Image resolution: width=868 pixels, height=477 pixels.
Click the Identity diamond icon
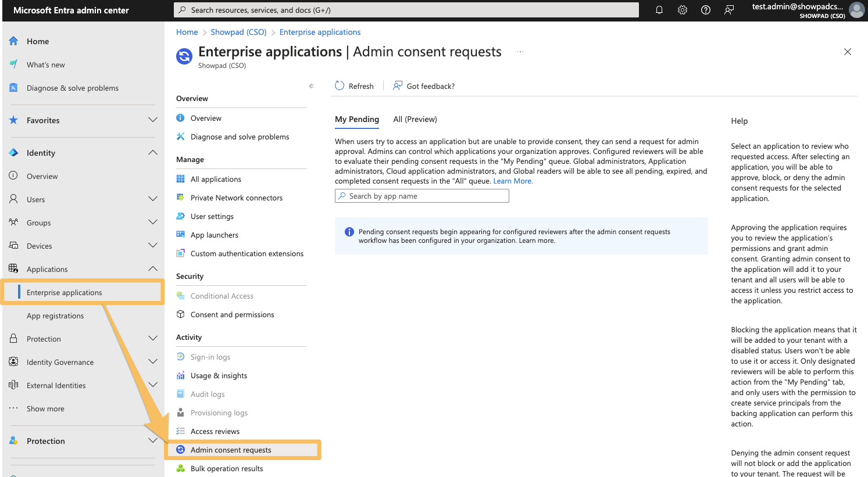(13, 153)
